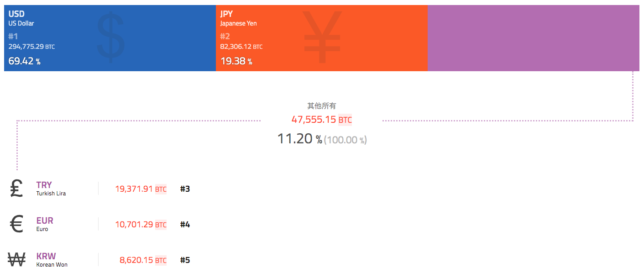Open the EUR currency link
This screenshot has width=644, height=273.
pyautogui.click(x=45, y=220)
